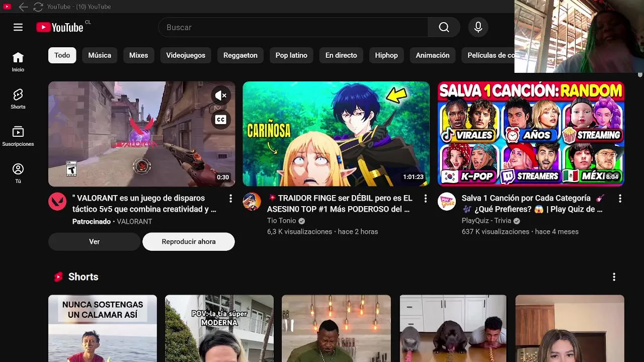Open the Tio Tonio channel name

click(281, 221)
